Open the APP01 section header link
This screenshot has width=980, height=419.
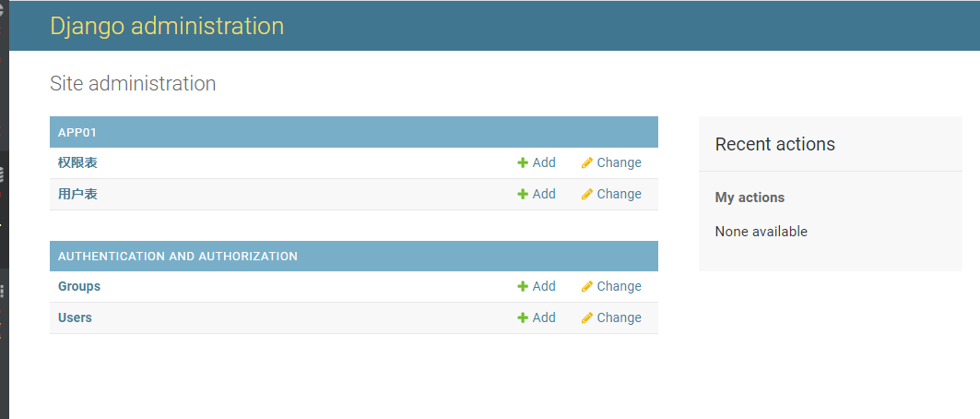tap(77, 133)
